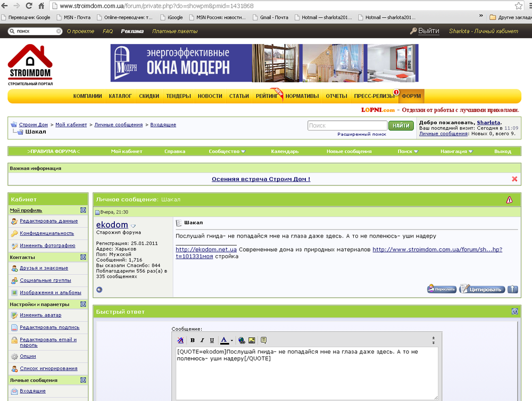Screen dimensions: 532x401
Task: Open the Опции settings link
Action: [x=28, y=356]
